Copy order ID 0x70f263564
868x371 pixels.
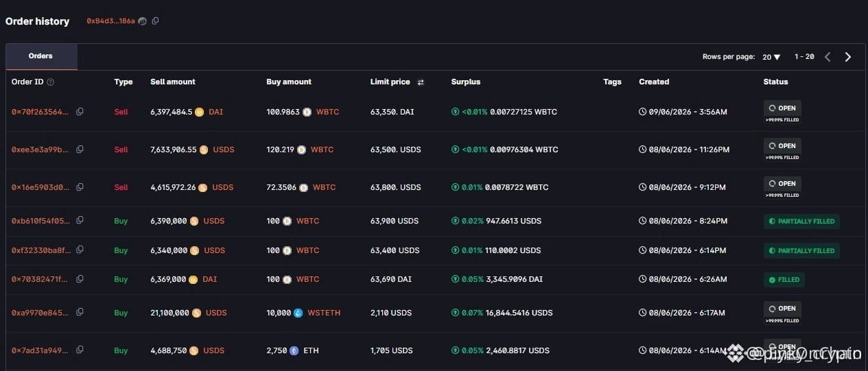(80, 112)
